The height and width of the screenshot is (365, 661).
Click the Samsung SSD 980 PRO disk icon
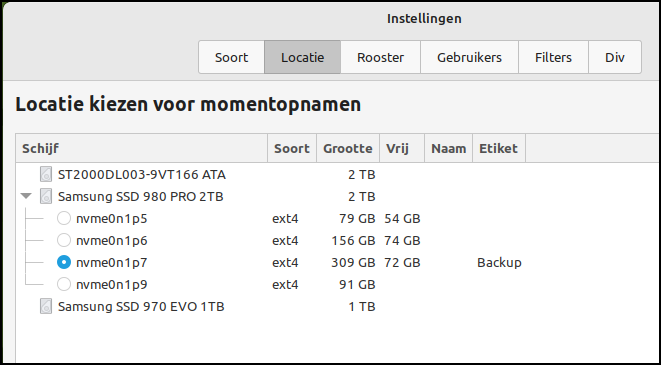pos(46,196)
